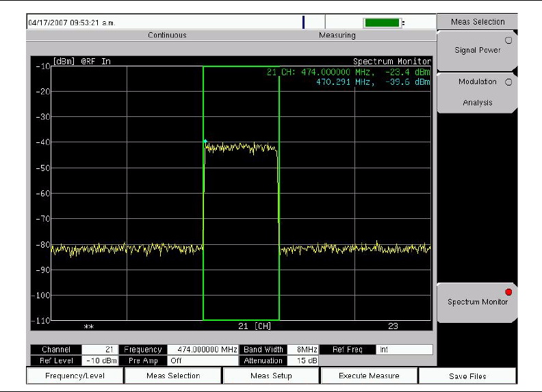Screen dimensions: 542x392
Task: Click the date and time display
Action: coord(72,23)
